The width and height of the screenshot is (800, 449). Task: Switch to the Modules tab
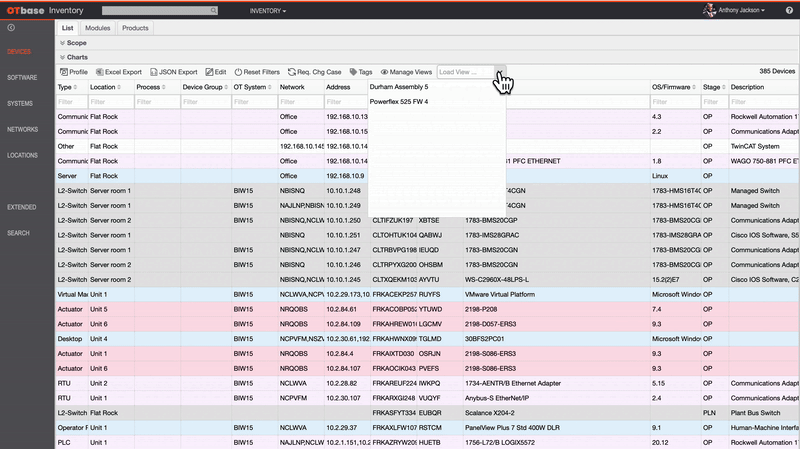click(x=97, y=28)
